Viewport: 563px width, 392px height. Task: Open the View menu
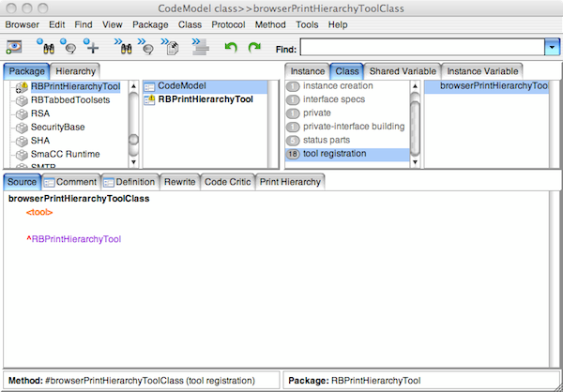[113, 24]
